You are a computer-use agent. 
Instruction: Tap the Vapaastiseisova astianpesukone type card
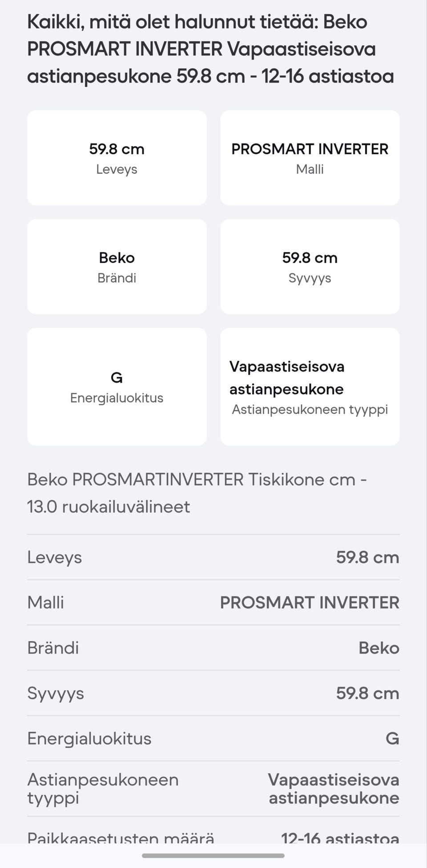(310, 387)
